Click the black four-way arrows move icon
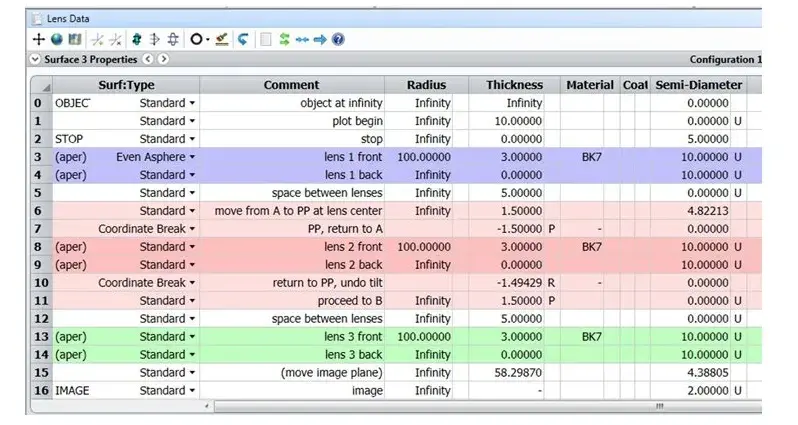Image resolution: width=798 pixels, height=425 pixels. pos(39,39)
